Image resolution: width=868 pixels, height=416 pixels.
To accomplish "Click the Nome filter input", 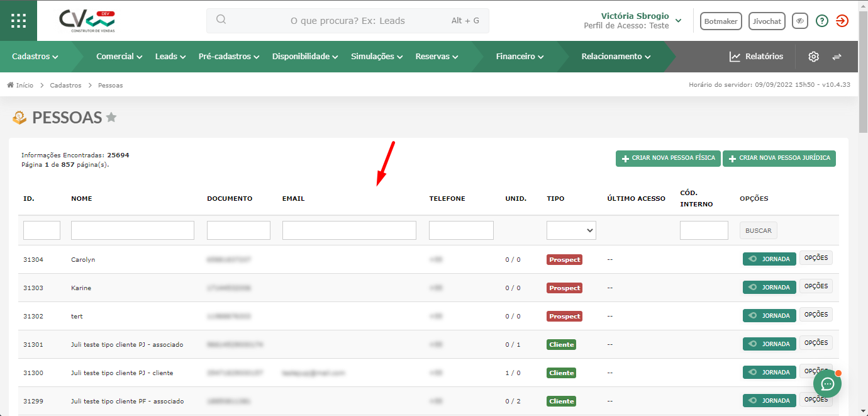I will [x=133, y=230].
